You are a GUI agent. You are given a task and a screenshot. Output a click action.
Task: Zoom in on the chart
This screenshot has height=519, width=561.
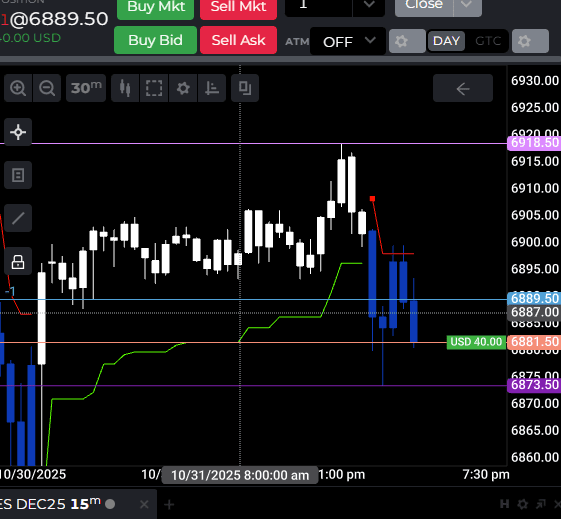point(18,88)
